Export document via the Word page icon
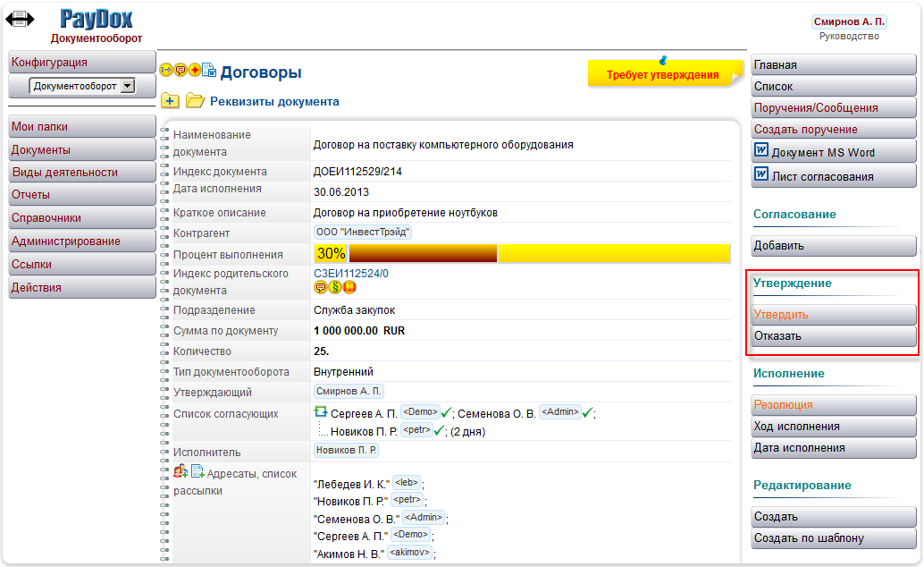The height and width of the screenshot is (567, 924). click(x=209, y=69)
